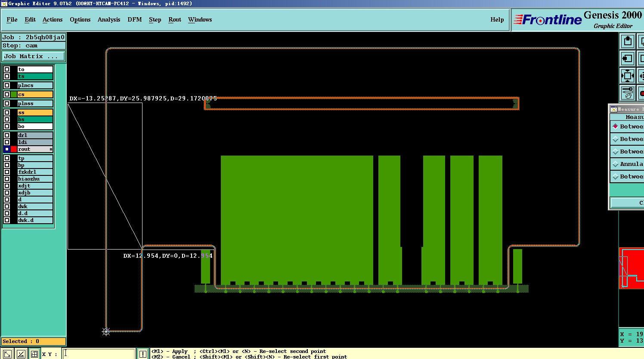Open the Rout menu

click(x=175, y=19)
